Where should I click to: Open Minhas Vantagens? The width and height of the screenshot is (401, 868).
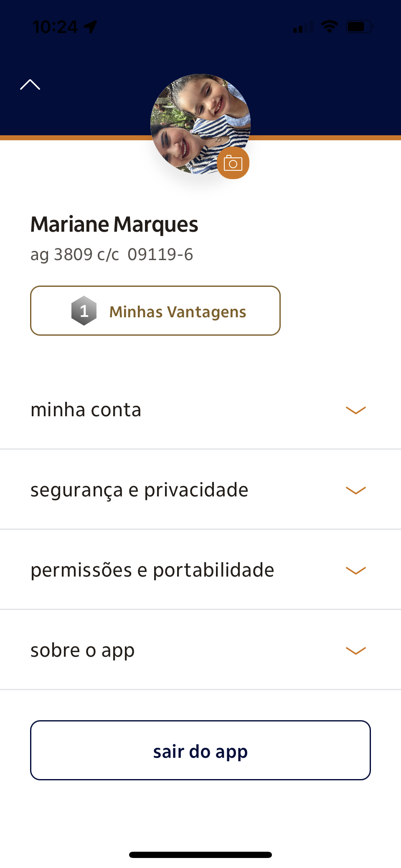tap(177, 311)
